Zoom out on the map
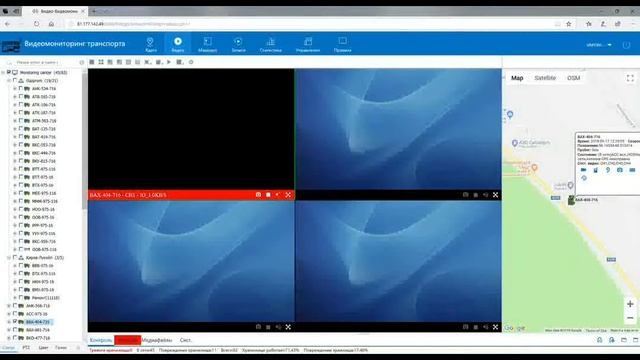The height and width of the screenshot is (360, 640). coord(630,318)
